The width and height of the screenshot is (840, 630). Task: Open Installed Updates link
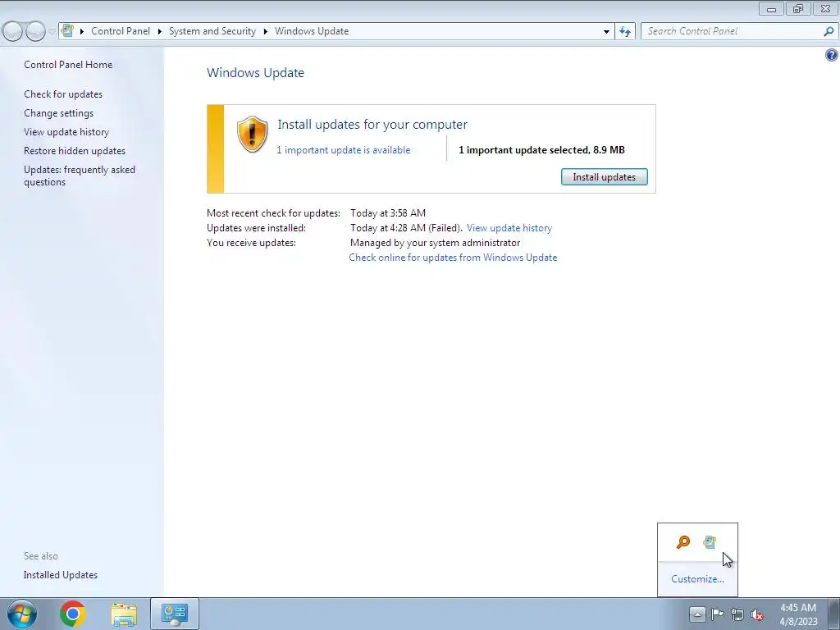[61, 575]
